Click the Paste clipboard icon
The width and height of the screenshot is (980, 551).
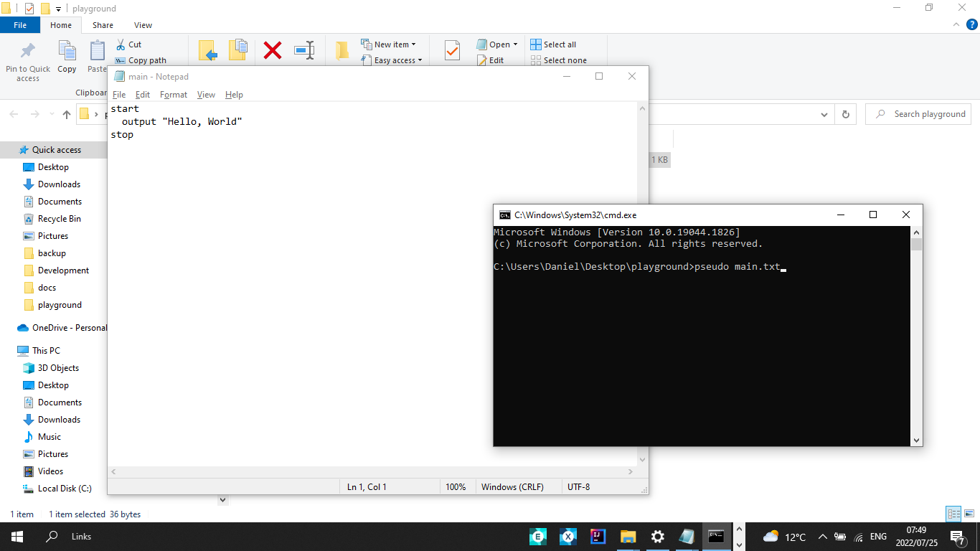coord(98,51)
